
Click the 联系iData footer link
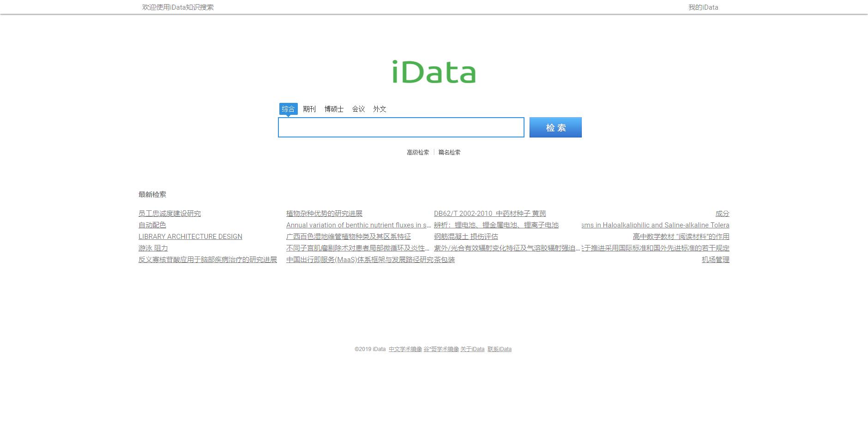[x=500, y=349]
